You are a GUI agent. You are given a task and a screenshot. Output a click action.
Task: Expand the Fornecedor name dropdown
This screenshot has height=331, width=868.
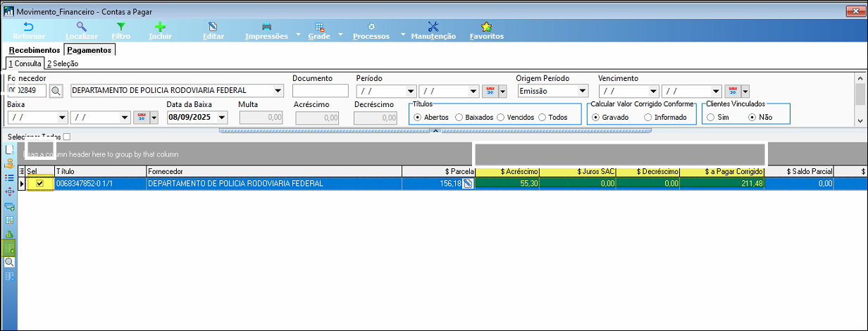point(278,91)
